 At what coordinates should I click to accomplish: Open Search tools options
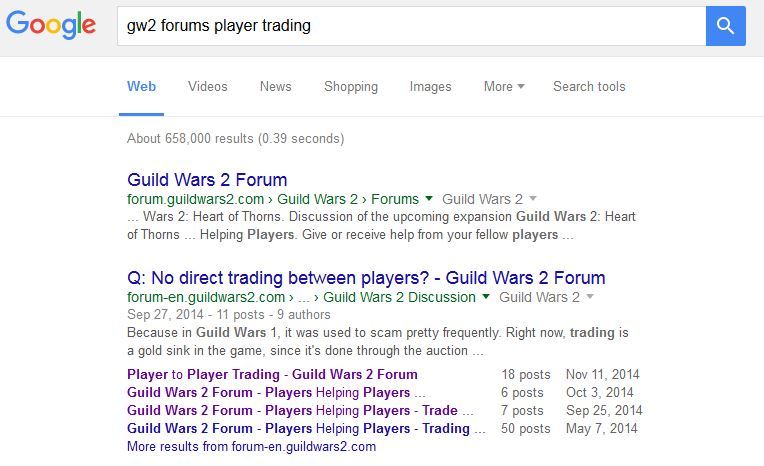click(x=589, y=87)
